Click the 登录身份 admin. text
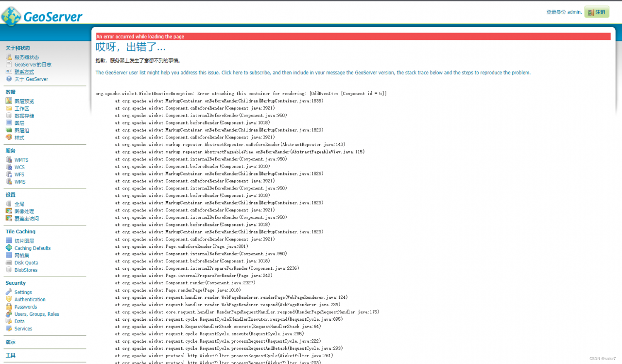This screenshot has height=364, width=622. coord(564,12)
